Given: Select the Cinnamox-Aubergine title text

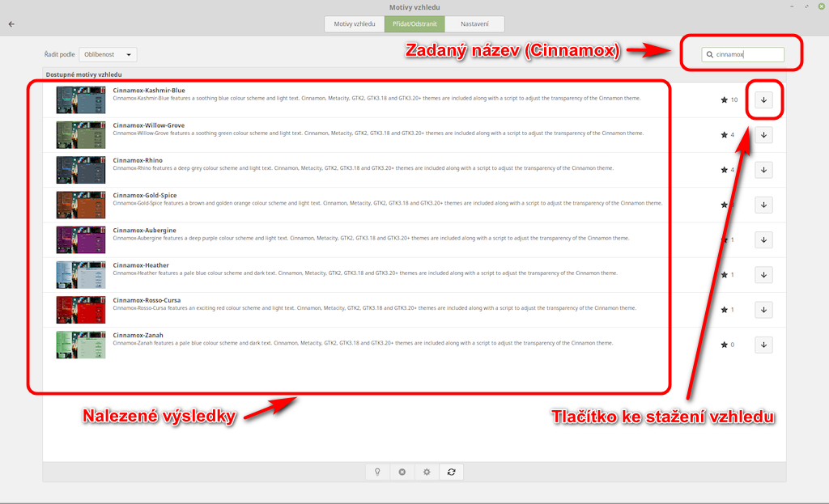Looking at the screenshot, I should point(144,231).
